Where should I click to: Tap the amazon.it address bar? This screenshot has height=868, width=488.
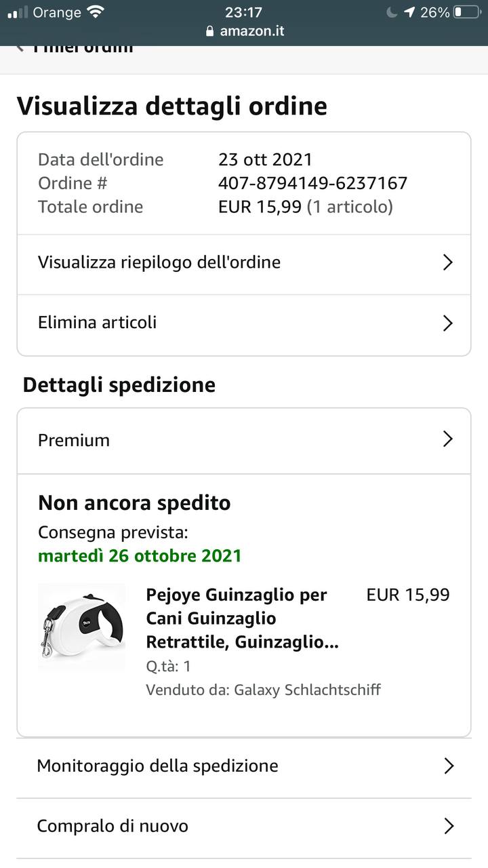(251, 31)
